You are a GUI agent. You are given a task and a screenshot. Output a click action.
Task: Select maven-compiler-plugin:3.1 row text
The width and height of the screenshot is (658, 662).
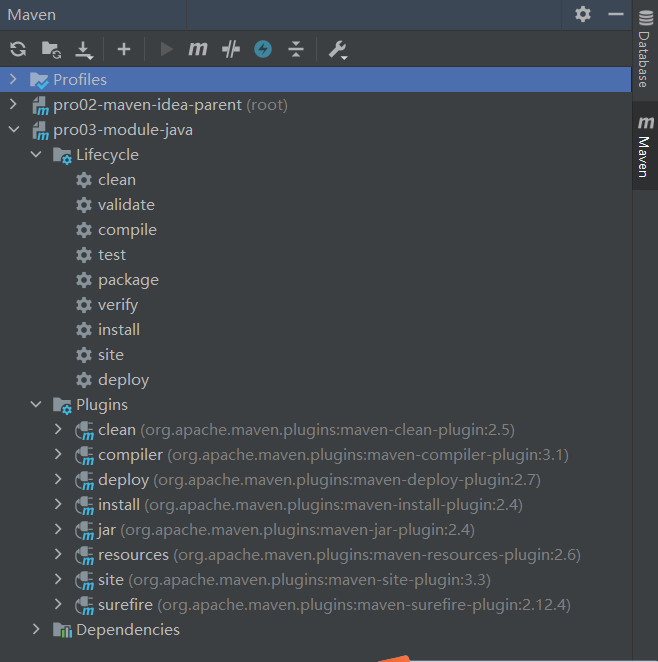click(x=333, y=455)
